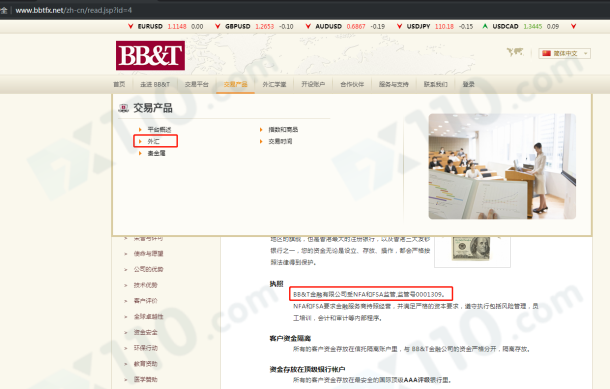Open the 全球卓越性 sidebar link
Screen dimensions: 610x389
149,317
